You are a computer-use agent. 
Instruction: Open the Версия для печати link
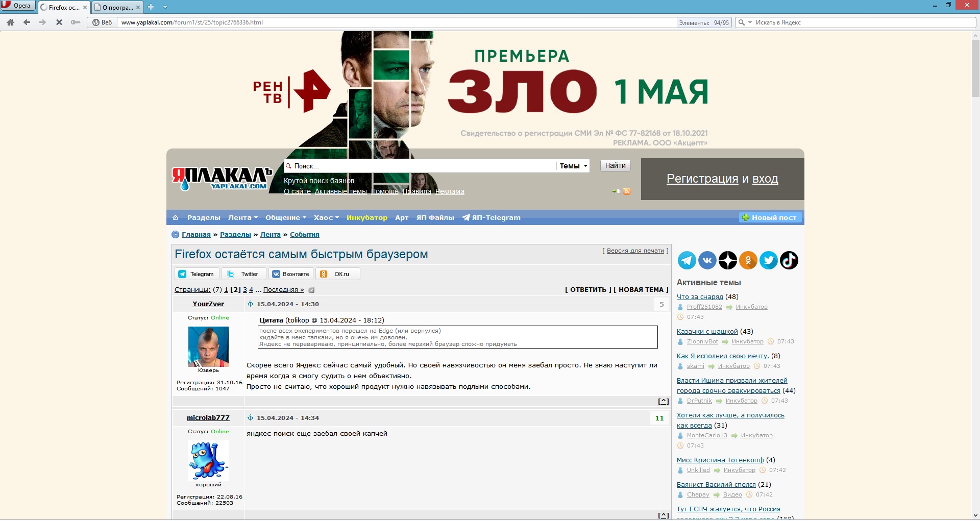635,251
